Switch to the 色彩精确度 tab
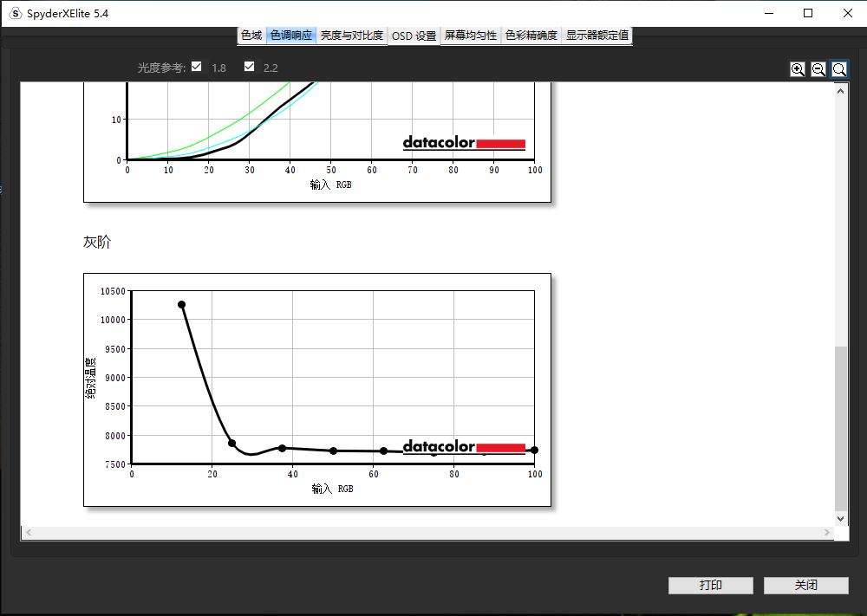 click(531, 36)
